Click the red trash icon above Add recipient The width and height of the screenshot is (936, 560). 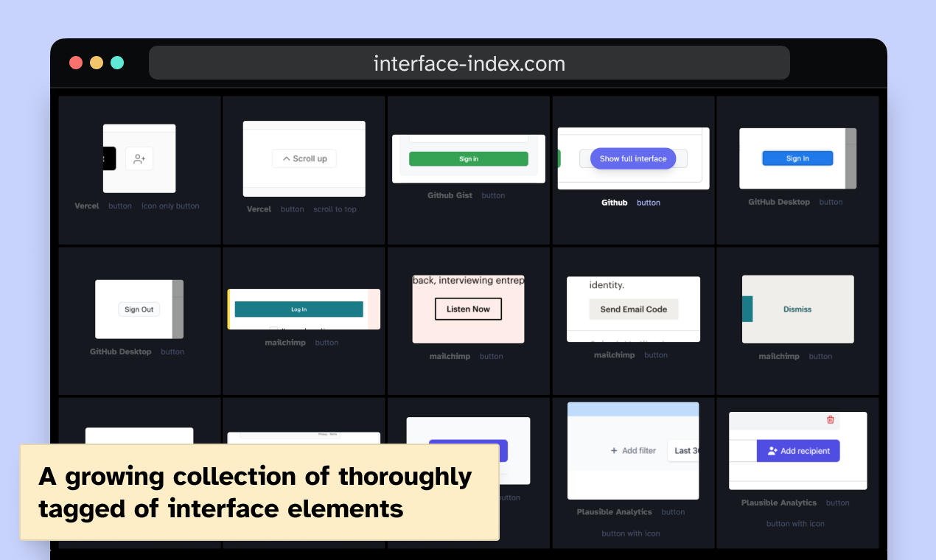point(831,419)
